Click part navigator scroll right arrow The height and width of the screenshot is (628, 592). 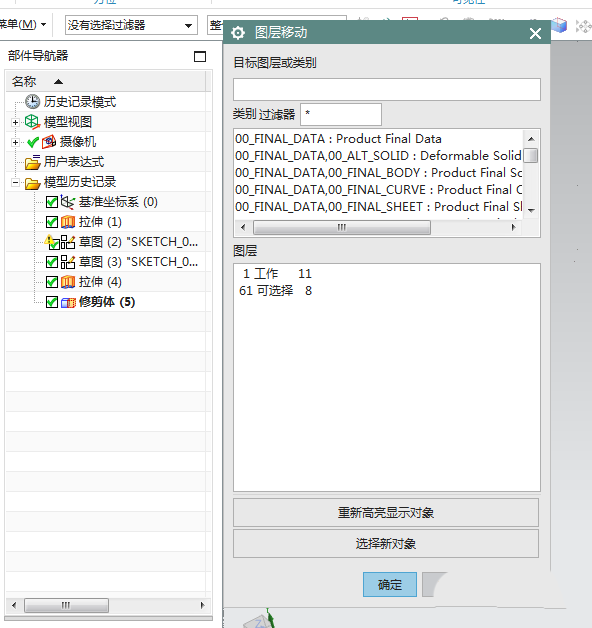(x=202, y=605)
